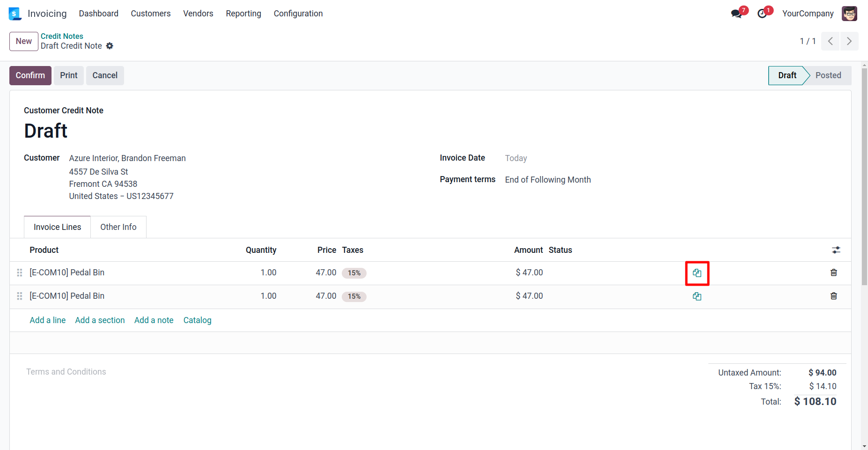Open the Reporting menu dropdown
The image size is (868, 450).
click(243, 14)
